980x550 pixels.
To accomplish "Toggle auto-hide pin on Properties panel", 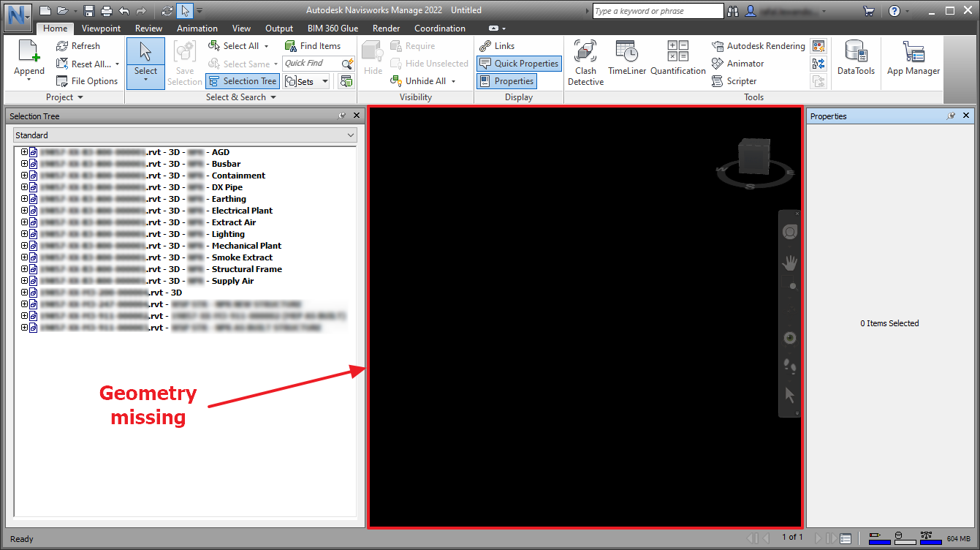I will [x=951, y=116].
